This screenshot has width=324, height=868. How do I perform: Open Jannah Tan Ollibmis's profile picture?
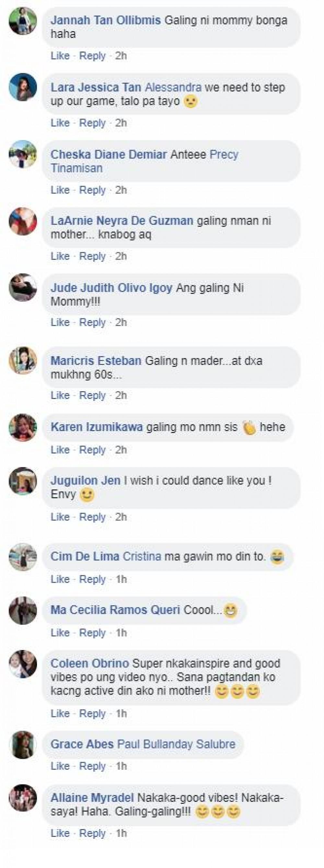23,20
